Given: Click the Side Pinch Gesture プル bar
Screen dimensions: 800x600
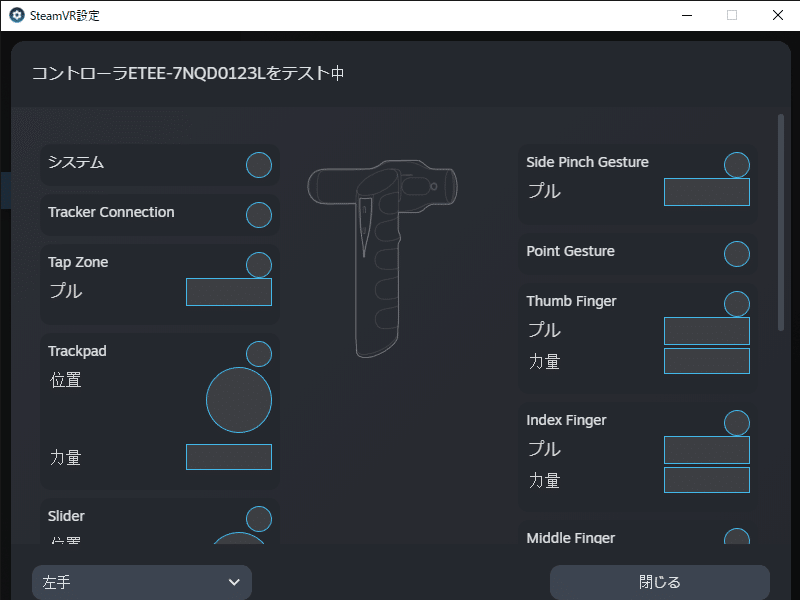Looking at the screenshot, I should pos(707,192).
